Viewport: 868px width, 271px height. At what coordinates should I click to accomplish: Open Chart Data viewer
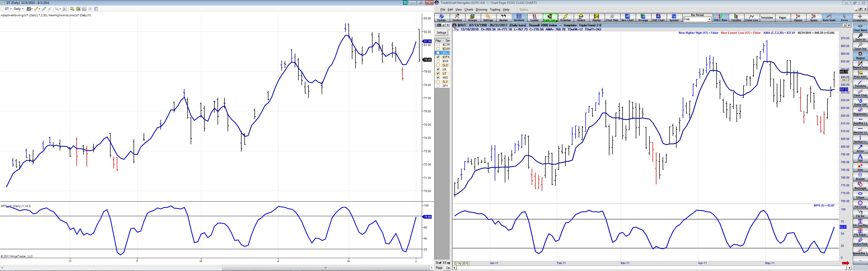[612, 18]
